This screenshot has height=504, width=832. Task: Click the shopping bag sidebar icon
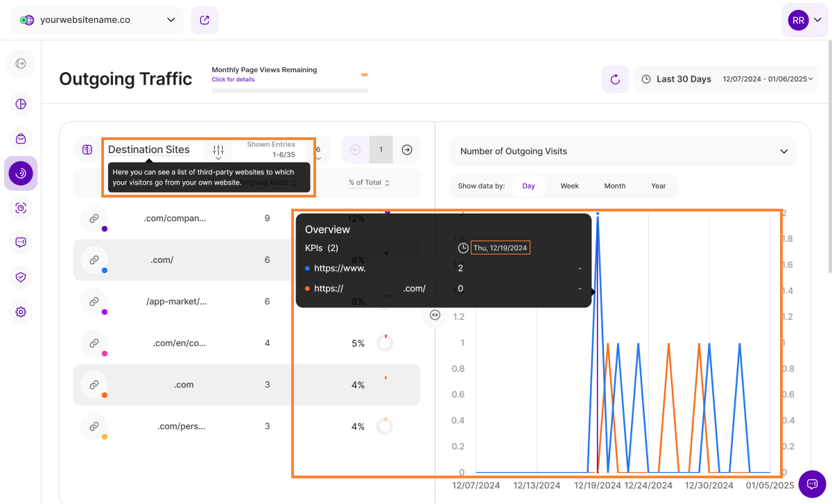pyautogui.click(x=21, y=139)
